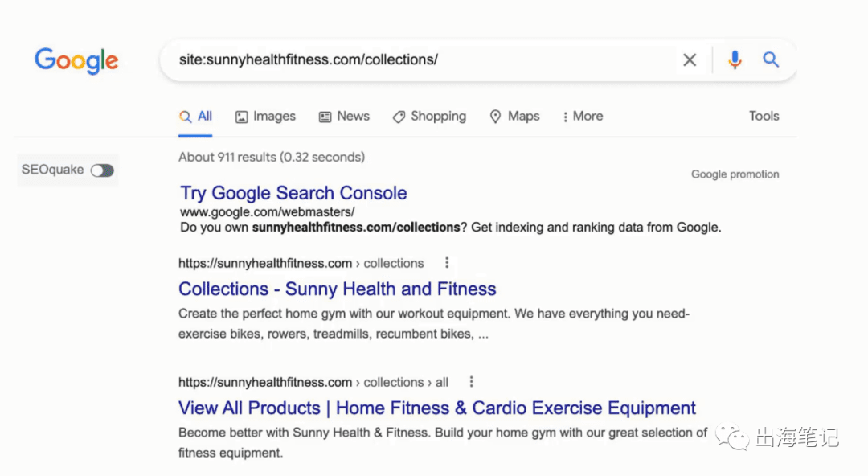868x476 pixels.
Task: Open the News tab
Action: (x=344, y=117)
